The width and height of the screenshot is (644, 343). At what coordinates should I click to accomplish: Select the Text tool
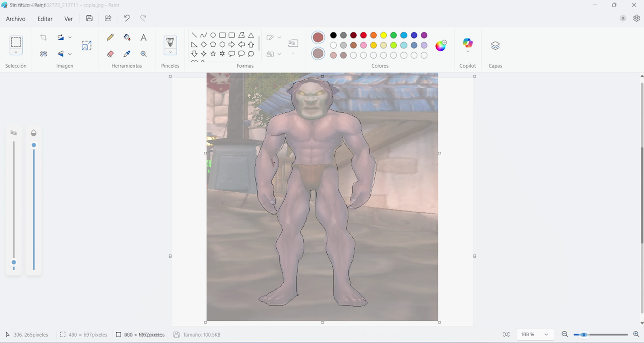point(143,37)
